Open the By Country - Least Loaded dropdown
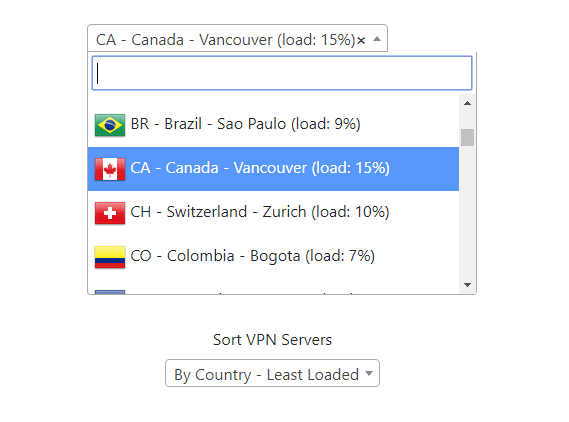Viewport: 569px width, 422px height. click(x=273, y=373)
